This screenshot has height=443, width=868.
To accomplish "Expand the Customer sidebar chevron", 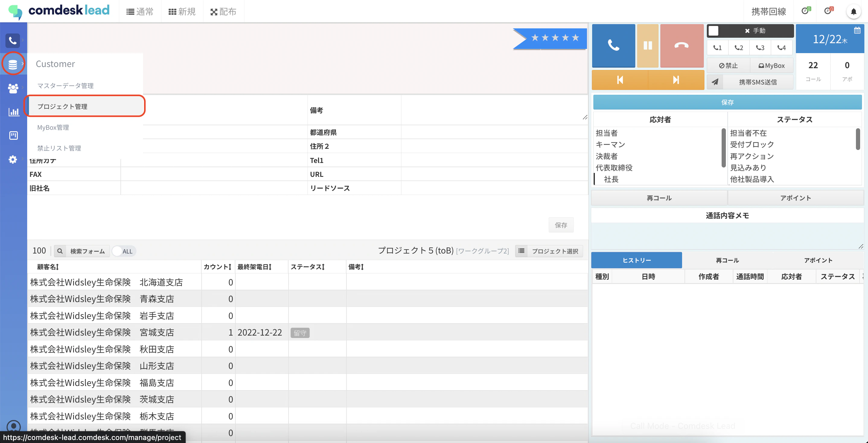I will (23, 63).
